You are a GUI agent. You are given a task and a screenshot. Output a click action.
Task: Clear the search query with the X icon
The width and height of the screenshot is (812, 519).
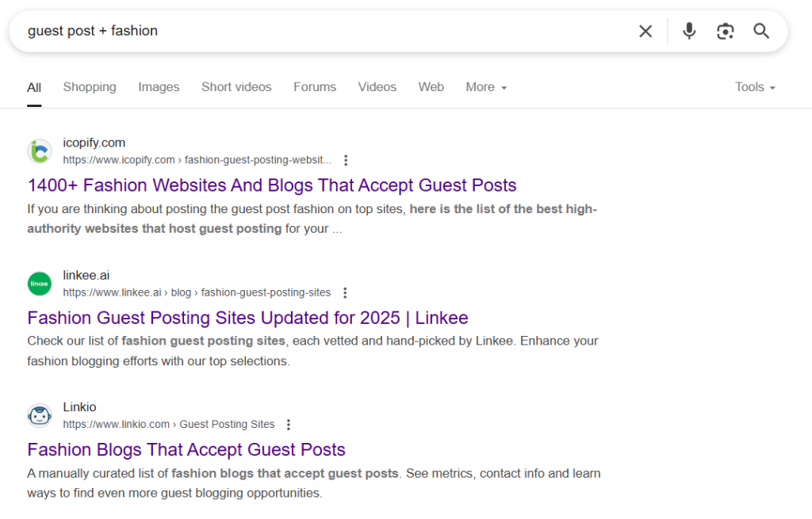click(645, 31)
